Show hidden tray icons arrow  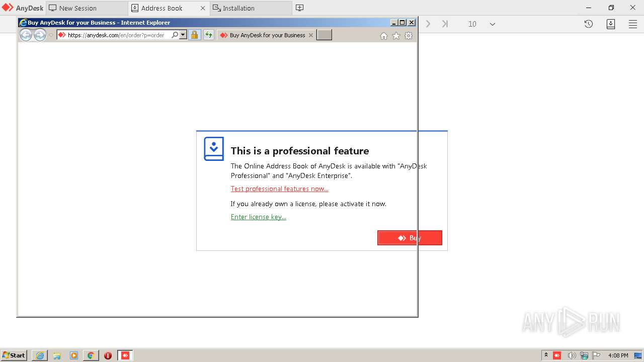coord(546,355)
